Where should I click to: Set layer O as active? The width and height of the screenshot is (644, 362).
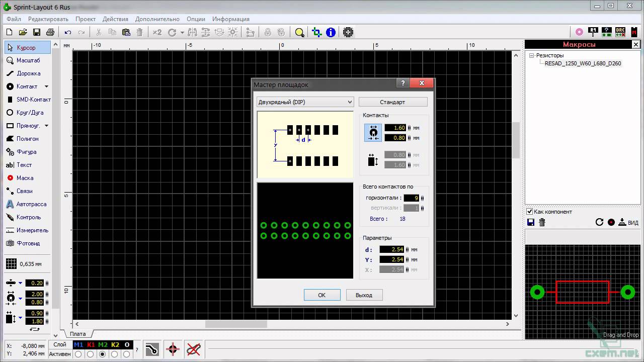(127, 354)
